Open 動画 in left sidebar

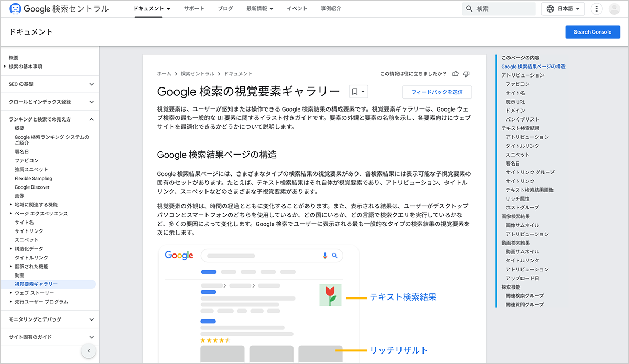click(19, 275)
